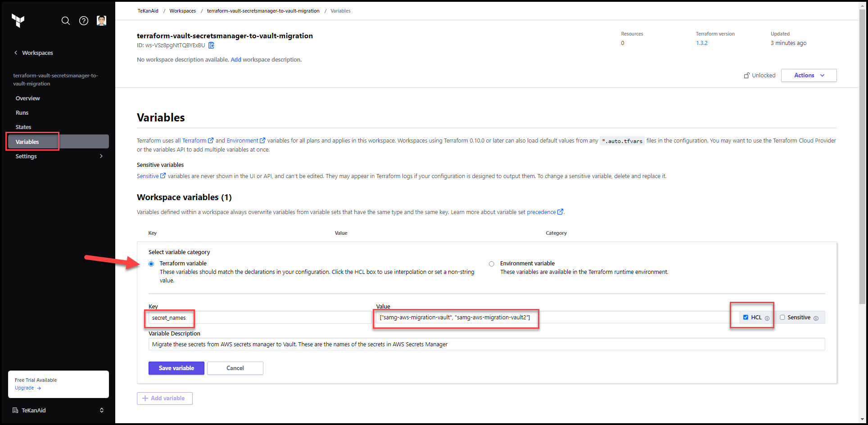
Task: Open the States section
Action: [23, 126]
